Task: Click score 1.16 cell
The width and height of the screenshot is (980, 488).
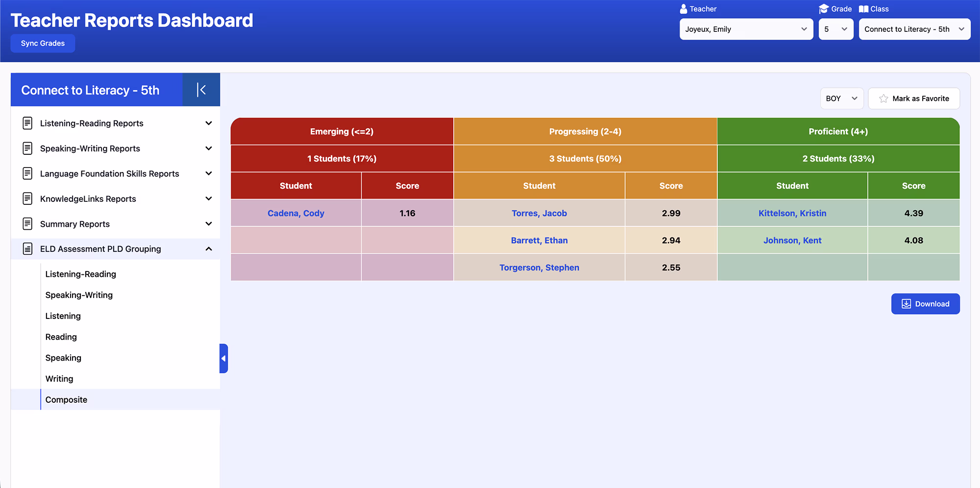Action: click(x=407, y=213)
